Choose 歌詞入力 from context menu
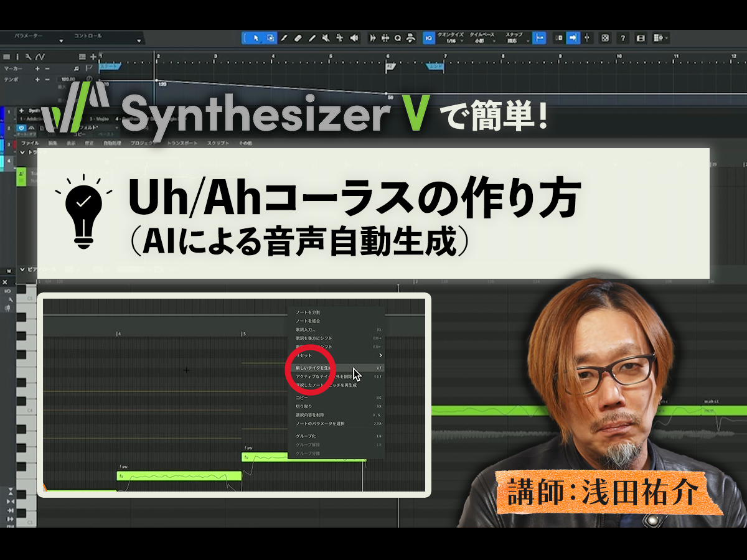The height and width of the screenshot is (560, 747). [x=336, y=330]
